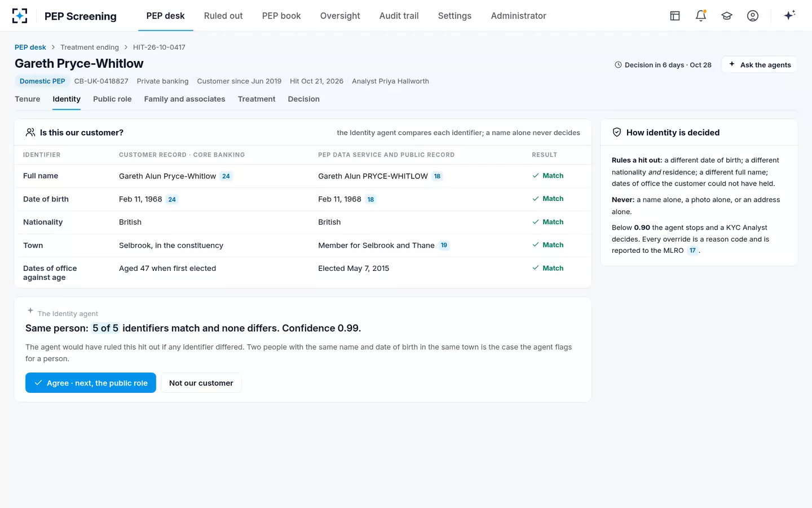Open the layout panel icon in header

pyautogui.click(x=675, y=16)
